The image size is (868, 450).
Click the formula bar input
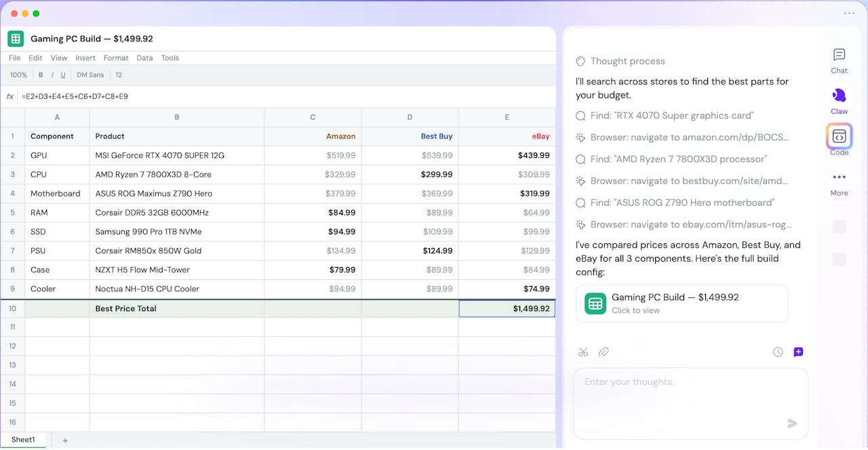coord(288,96)
